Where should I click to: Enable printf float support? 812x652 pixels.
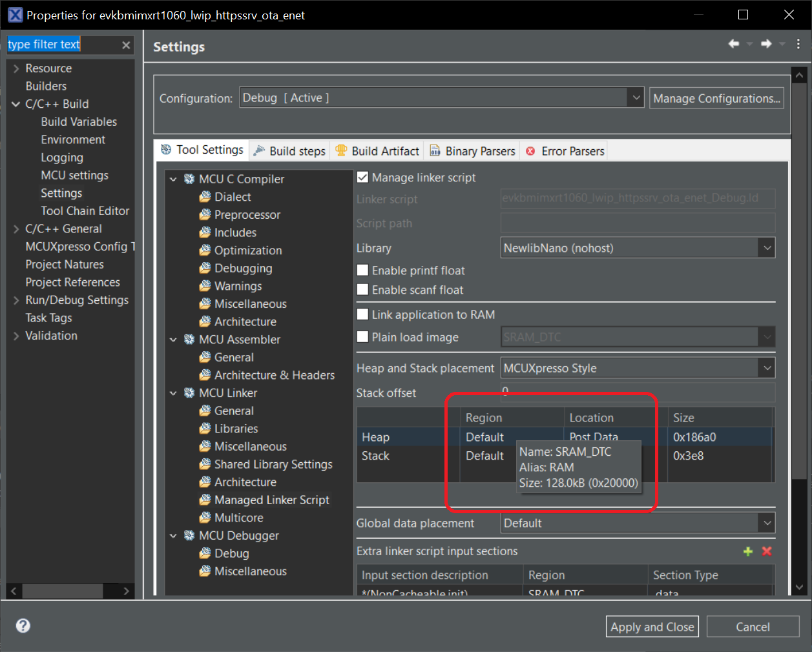[362, 270]
